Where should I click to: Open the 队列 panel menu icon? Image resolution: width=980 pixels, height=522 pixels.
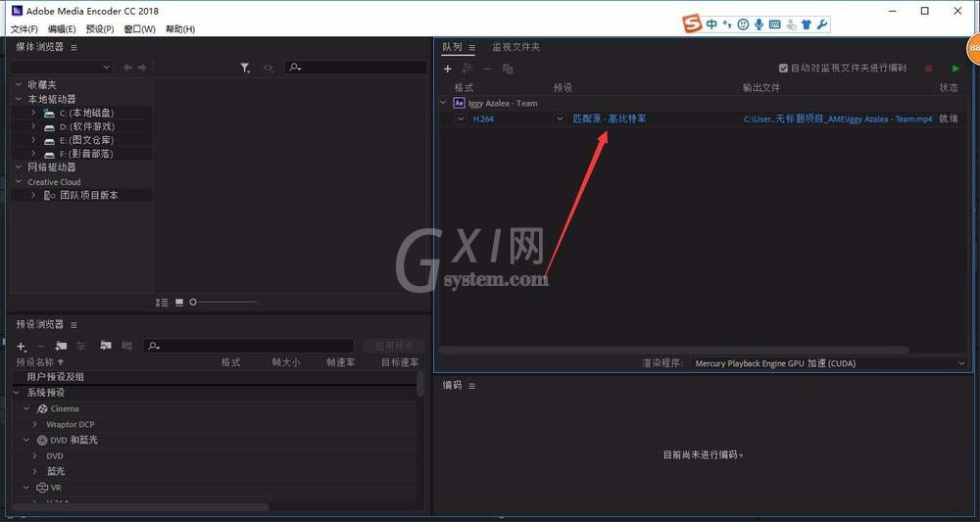tap(472, 47)
